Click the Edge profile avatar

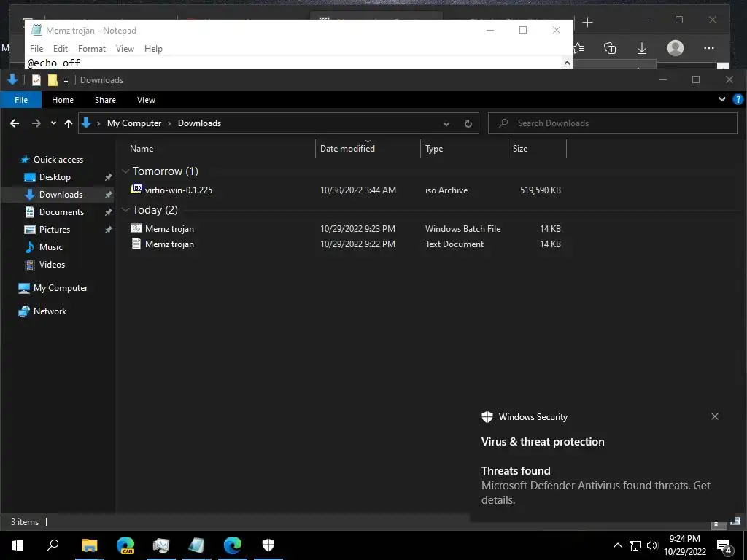675,48
